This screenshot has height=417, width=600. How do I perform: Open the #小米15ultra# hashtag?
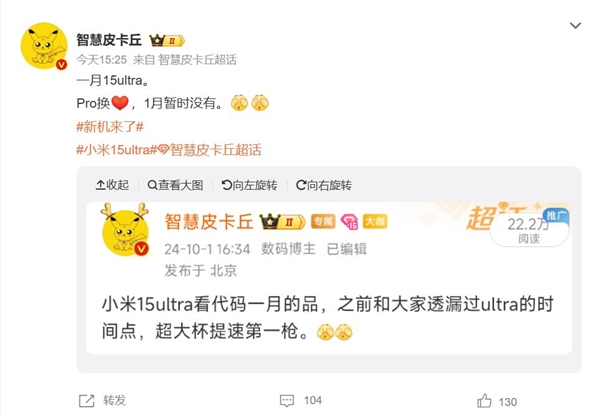click(117, 150)
